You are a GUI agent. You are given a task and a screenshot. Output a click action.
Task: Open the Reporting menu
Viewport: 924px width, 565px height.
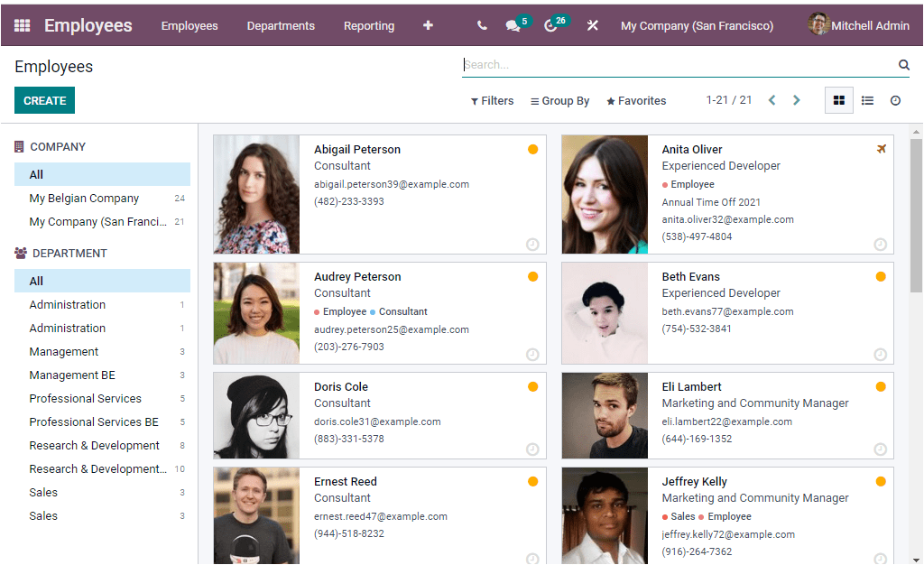click(x=368, y=25)
